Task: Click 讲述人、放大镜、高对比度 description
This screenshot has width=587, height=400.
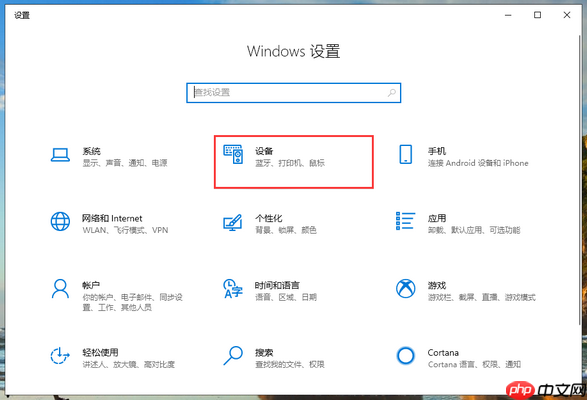Action: (x=128, y=364)
